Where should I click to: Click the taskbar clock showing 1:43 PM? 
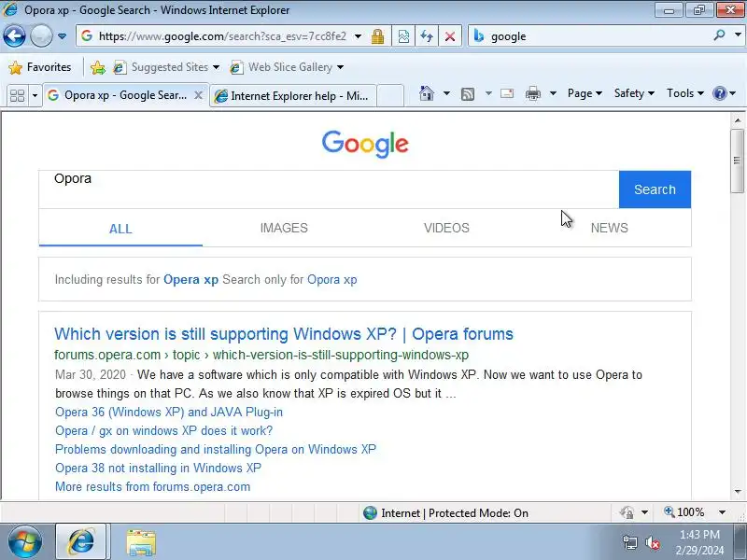[699, 542]
